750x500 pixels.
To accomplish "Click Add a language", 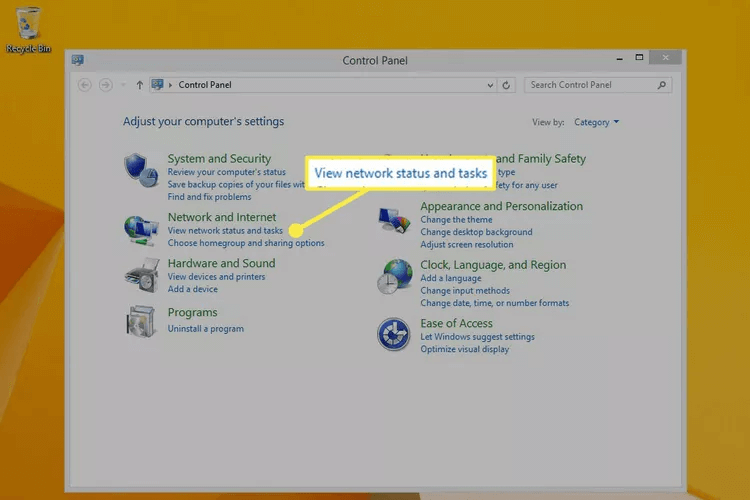I will (451, 278).
